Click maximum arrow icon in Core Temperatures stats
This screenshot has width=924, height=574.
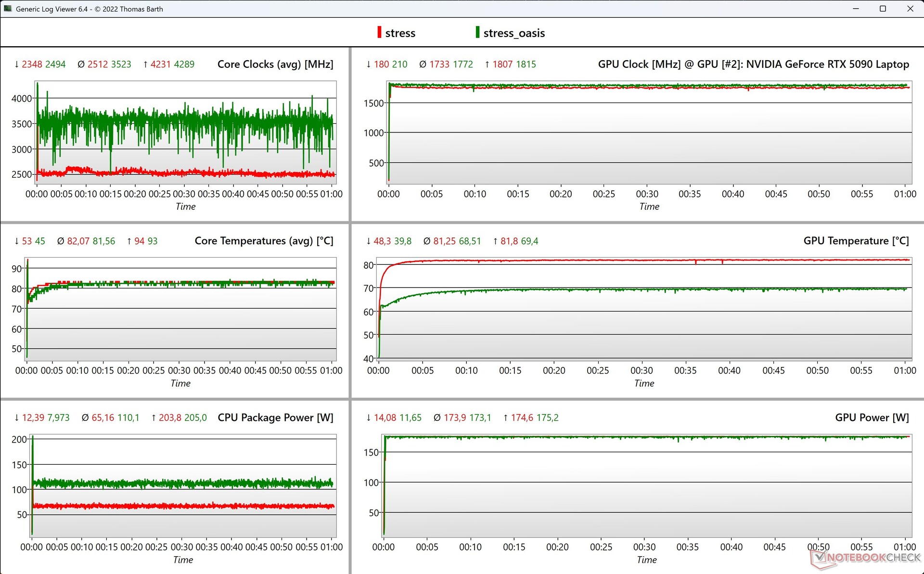129,241
